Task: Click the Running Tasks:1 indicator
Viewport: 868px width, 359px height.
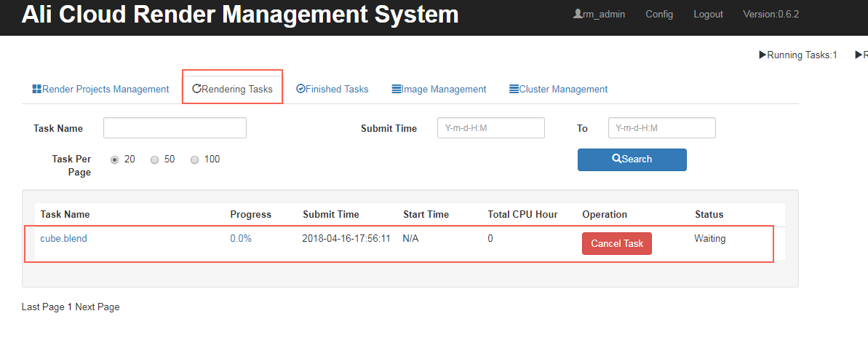Action: [797, 55]
